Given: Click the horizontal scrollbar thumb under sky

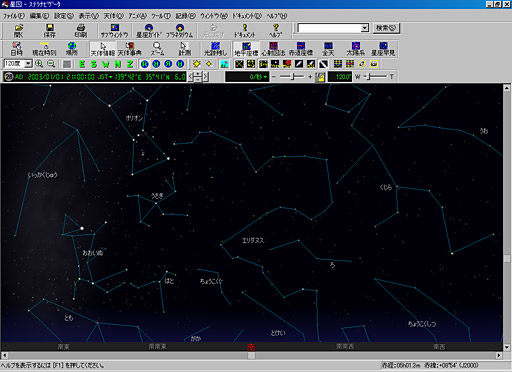Looking at the screenshot, I should (x=251, y=355).
